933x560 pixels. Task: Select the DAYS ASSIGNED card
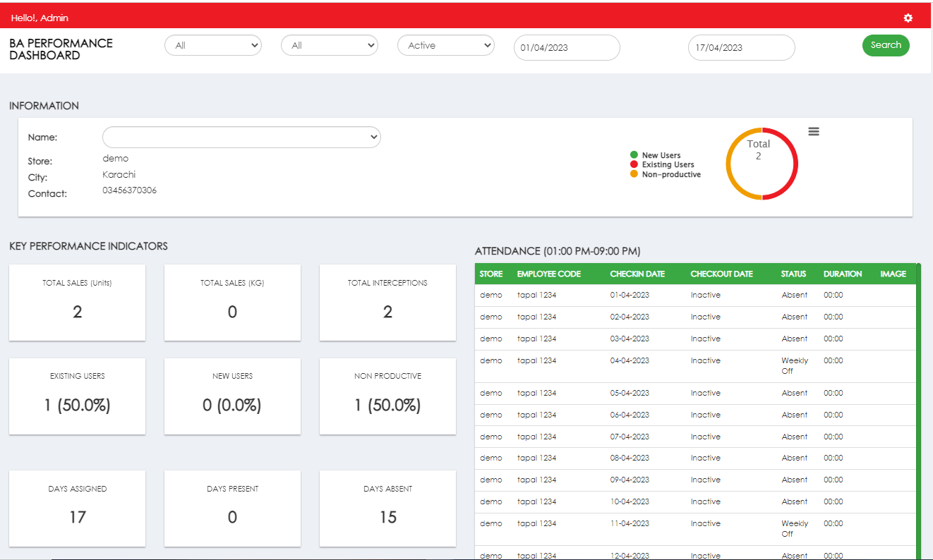point(77,509)
